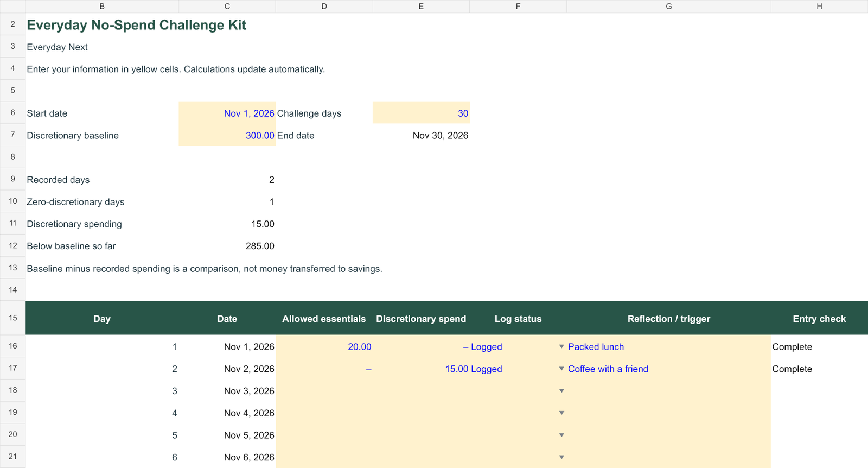The width and height of the screenshot is (868, 468).
Task: Select column C header
Action: pyautogui.click(x=227, y=7)
